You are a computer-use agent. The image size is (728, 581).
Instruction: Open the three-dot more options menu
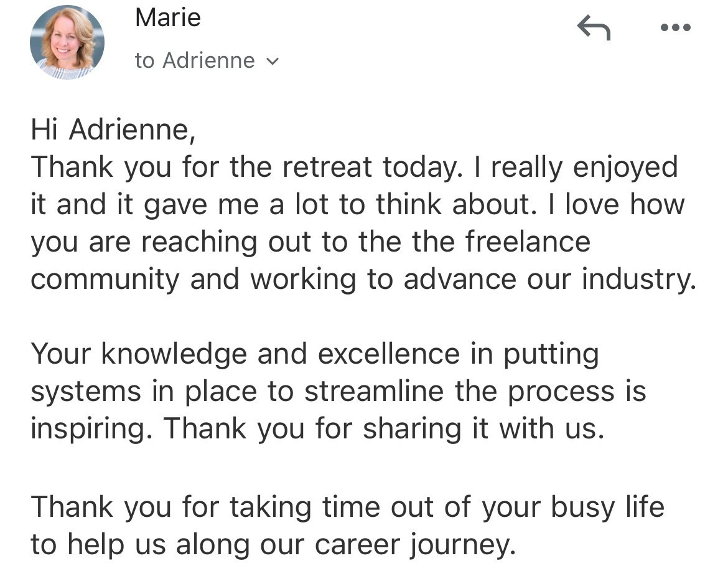tap(676, 28)
